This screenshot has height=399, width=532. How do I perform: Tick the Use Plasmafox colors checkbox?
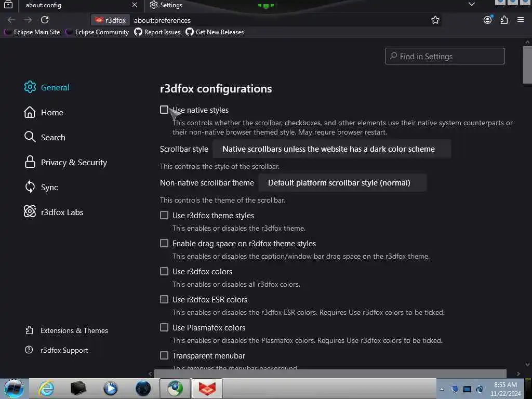click(x=164, y=327)
